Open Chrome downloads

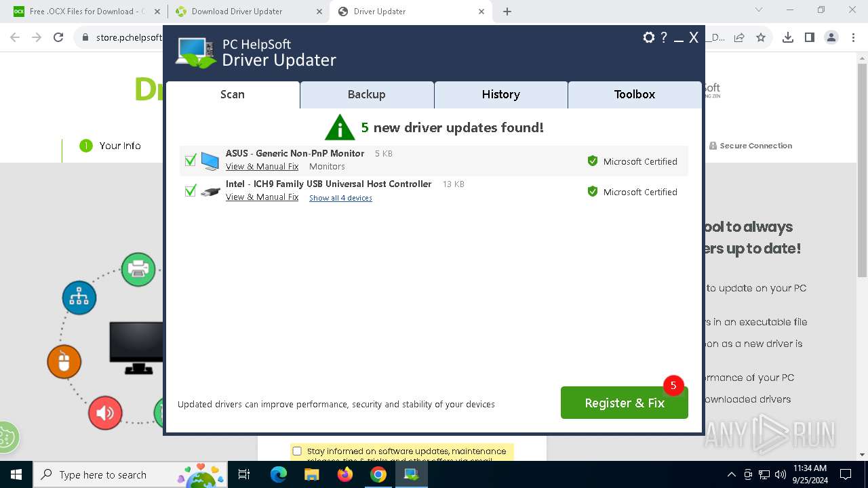click(x=788, y=38)
